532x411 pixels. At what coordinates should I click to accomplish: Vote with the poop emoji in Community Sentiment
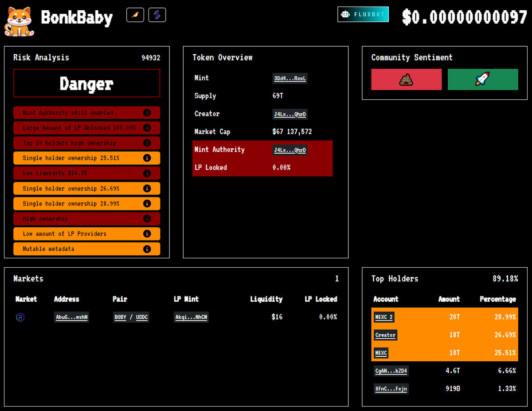coord(406,79)
